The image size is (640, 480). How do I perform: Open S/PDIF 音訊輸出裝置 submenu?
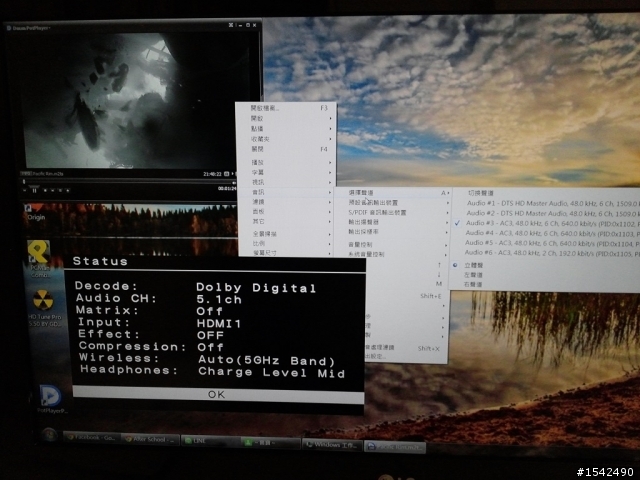[x=393, y=212]
